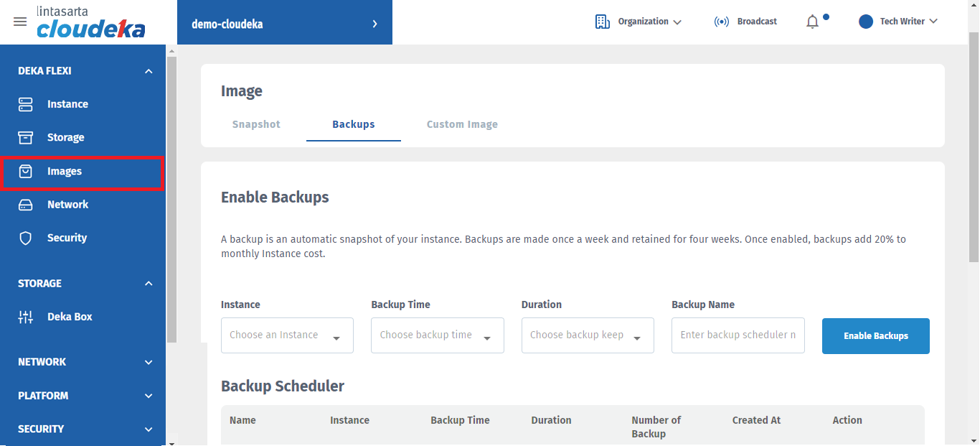Screen dimensions: 980x446
Task: Switch to the Snapshot tab
Action: [256, 124]
